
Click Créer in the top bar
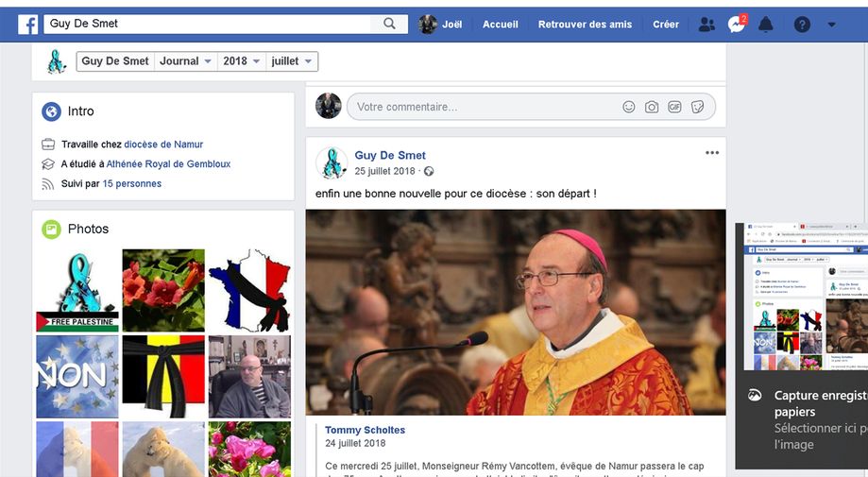coord(665,25)
